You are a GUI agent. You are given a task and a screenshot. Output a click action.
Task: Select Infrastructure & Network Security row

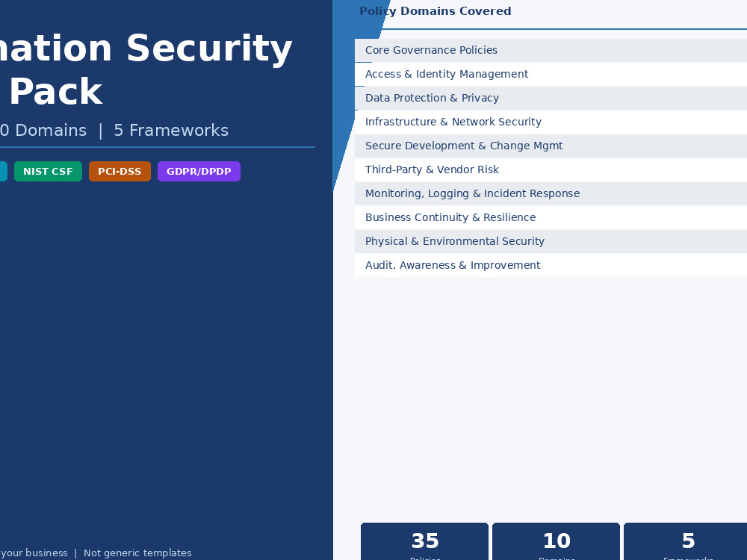551,122
